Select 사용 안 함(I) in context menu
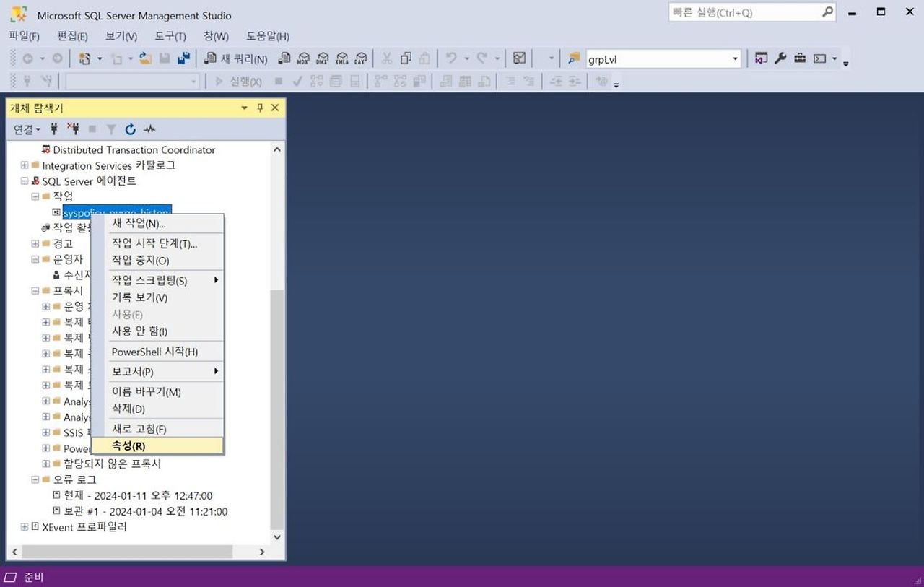 click(x=157, y=331)
